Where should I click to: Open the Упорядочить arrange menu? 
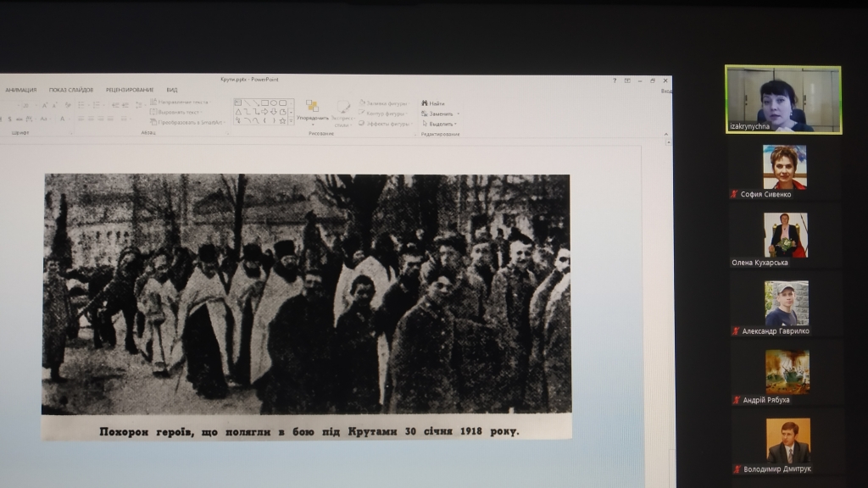pyautogui.click(x=312, y=111)
